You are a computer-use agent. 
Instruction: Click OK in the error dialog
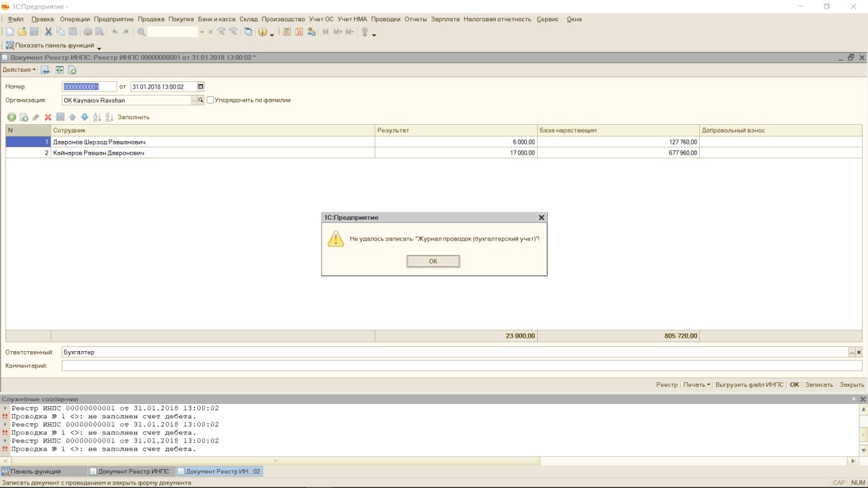(433, 261)
